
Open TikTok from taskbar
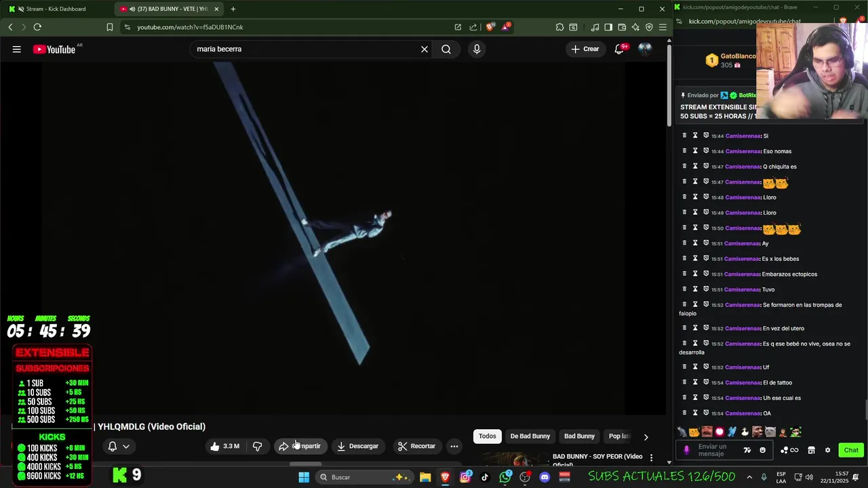pyautogui.click(x=485, y=477)
